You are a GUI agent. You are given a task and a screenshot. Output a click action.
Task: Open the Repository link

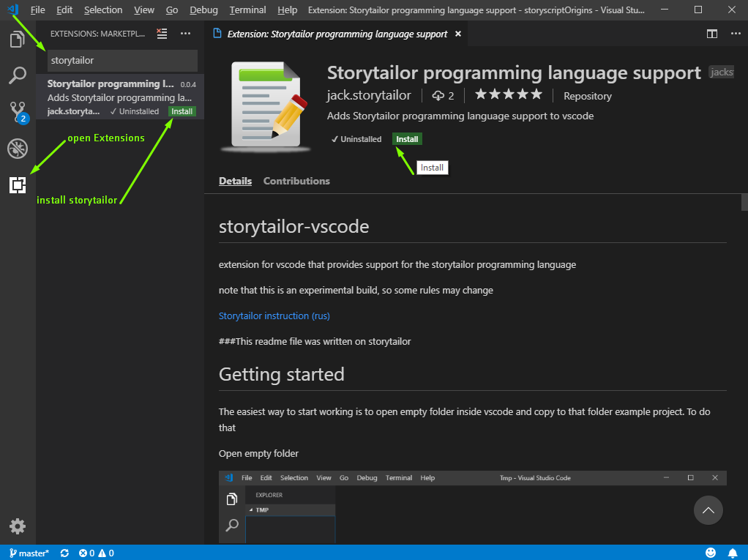tap(587, 96)
